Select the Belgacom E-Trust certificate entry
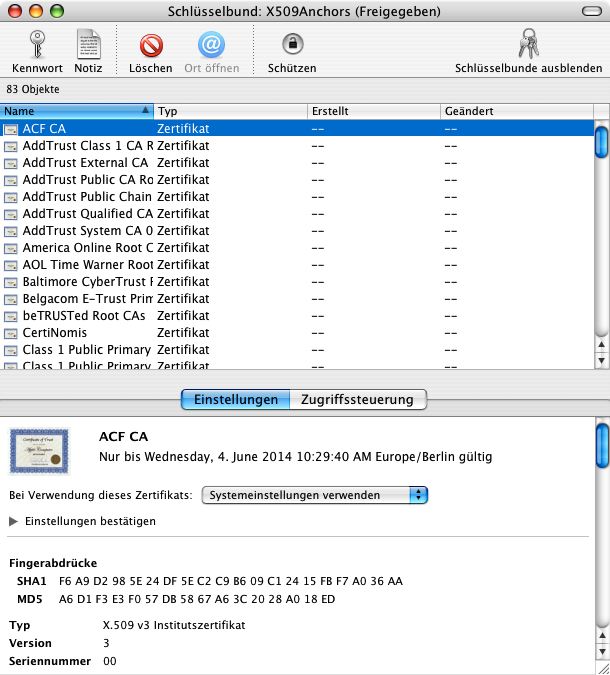The width and height of the screenshot is (610, 675). click(x=88, y=299)
